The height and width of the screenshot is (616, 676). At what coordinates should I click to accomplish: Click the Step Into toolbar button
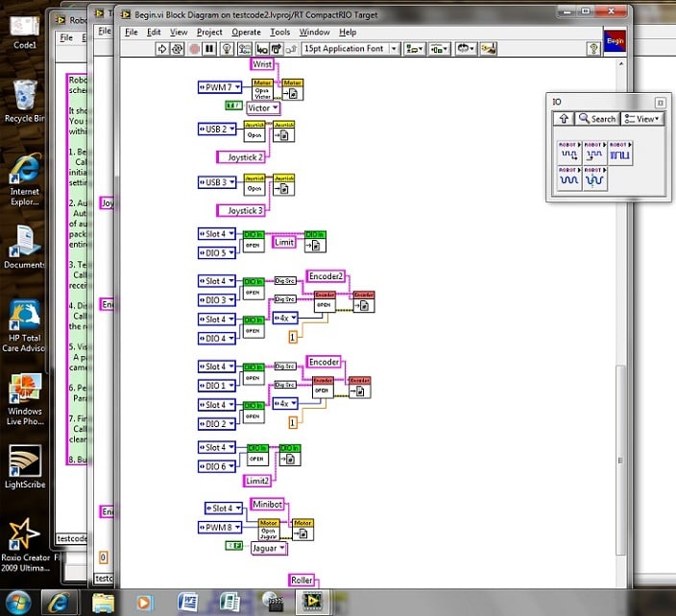262,49
